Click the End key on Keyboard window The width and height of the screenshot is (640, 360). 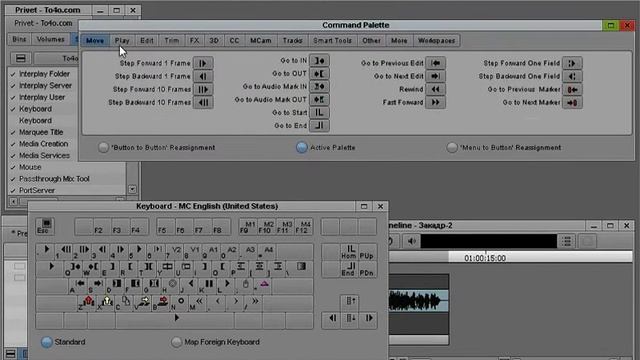(349, 269)
